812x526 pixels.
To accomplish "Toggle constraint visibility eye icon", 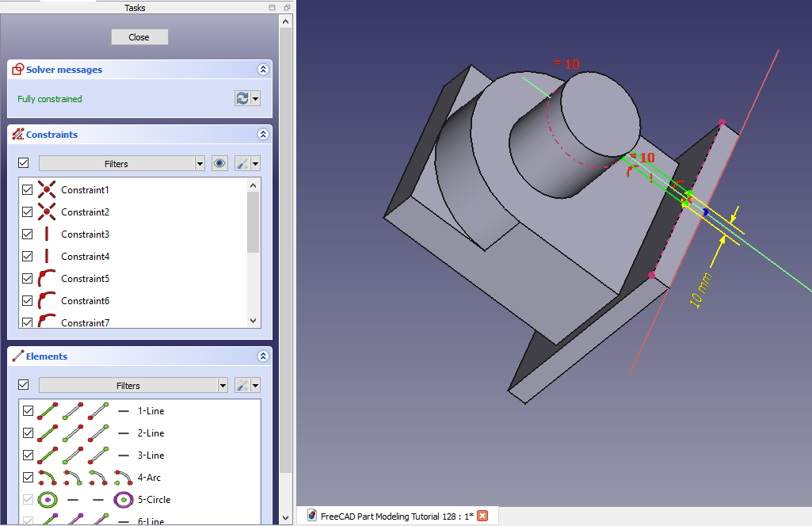I will (x=219, y=164).
